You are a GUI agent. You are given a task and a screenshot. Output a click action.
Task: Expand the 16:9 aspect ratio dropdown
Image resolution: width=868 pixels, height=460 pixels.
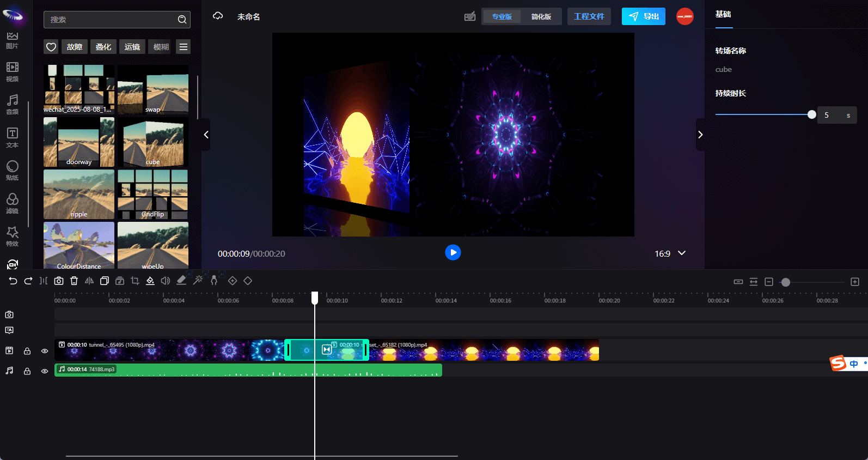681,253
